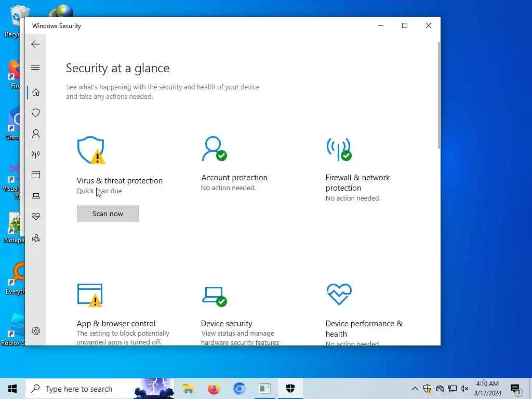Click the Virus & threat protection shield tile icon
The image size is (532, 399).
91,150
